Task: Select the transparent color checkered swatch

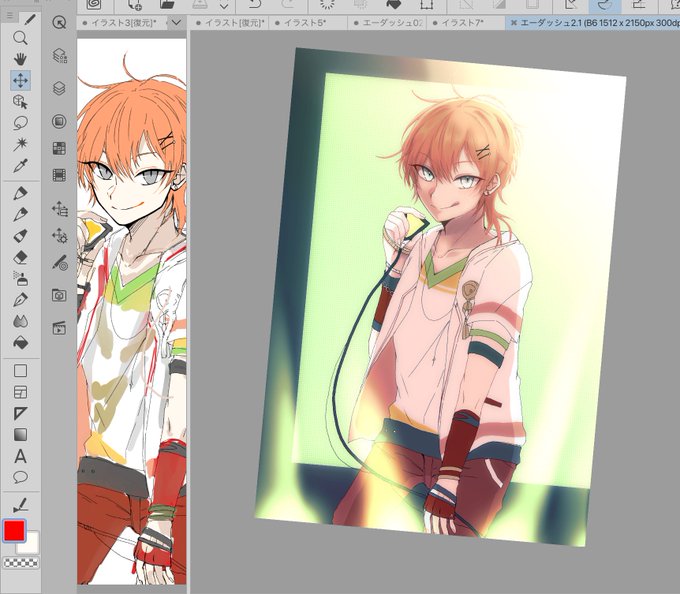Action: click(x=21, y=563)
